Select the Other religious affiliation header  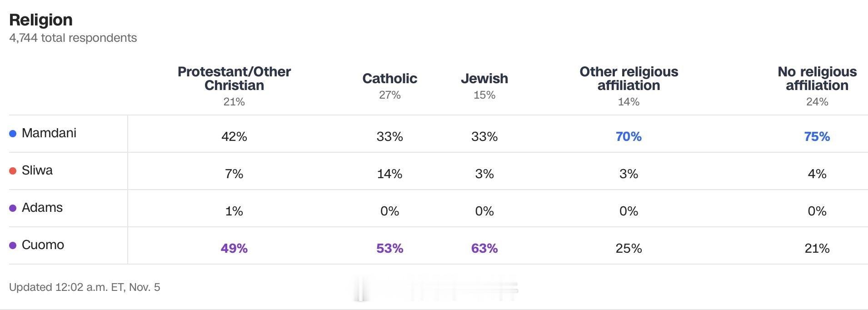(x=629, y=79)
